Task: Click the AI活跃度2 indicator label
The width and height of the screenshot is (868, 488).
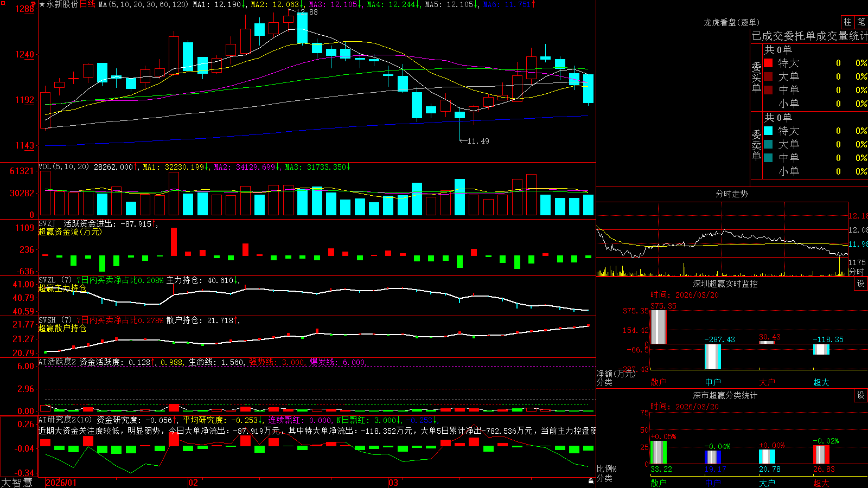Action: tap(58, 362)
